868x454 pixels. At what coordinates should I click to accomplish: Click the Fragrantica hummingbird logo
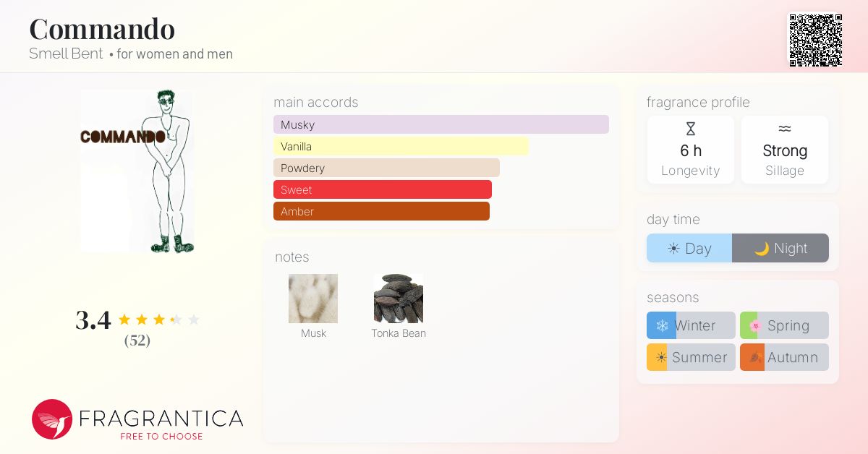(x=52, y=419)
